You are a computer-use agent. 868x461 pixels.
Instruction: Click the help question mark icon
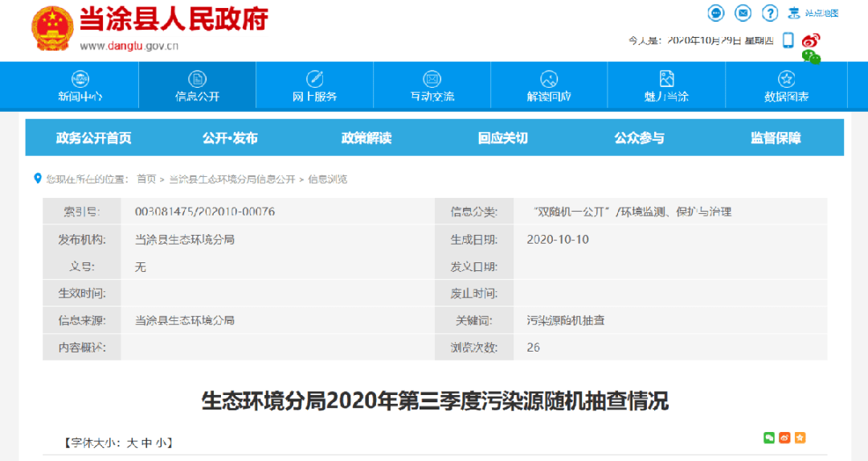click(x=770, y=13)
